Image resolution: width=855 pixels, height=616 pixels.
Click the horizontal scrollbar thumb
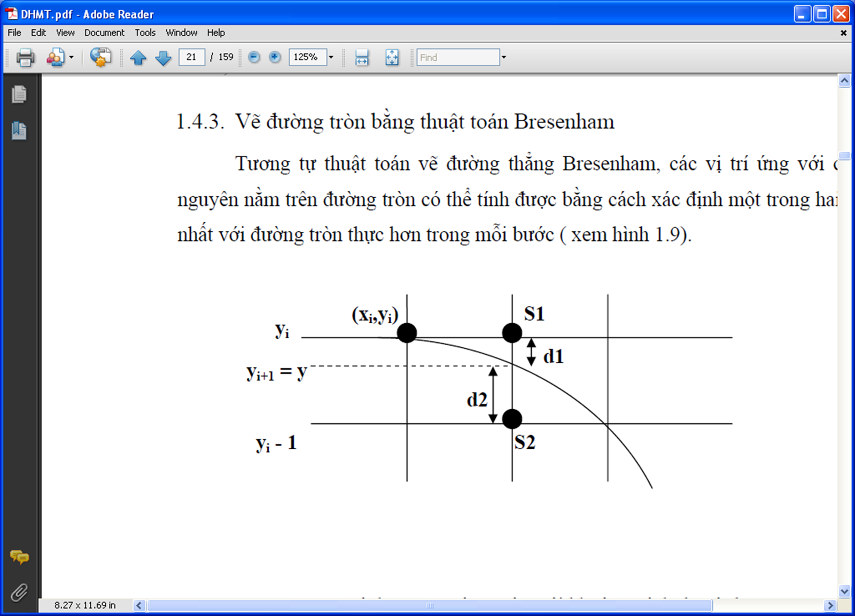point(430,605)
